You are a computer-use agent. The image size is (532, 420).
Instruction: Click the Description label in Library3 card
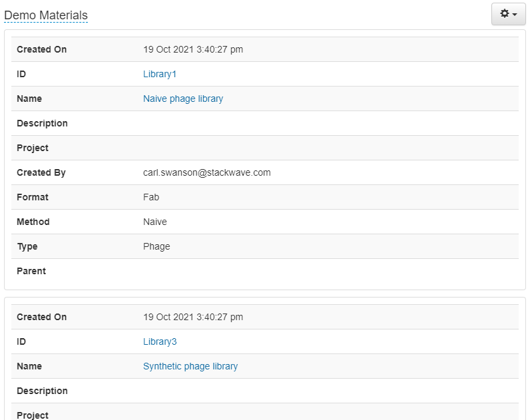(x=42, y=391)
